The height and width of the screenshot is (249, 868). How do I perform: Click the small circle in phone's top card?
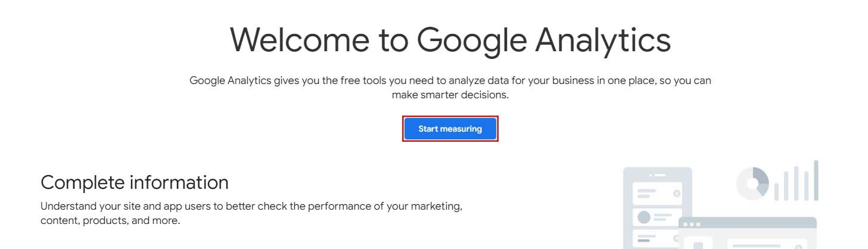pyautogui.click(x=676, y=194)
